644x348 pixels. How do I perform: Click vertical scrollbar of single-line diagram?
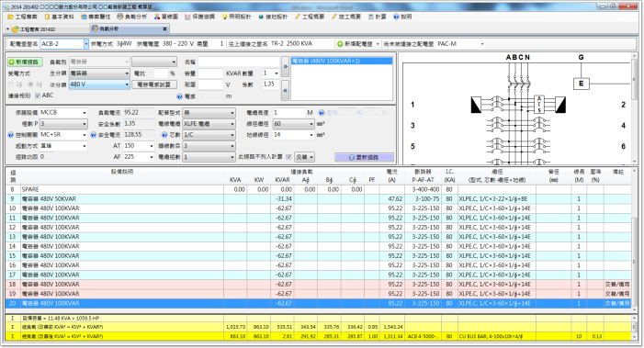click(x=634, y=108)
